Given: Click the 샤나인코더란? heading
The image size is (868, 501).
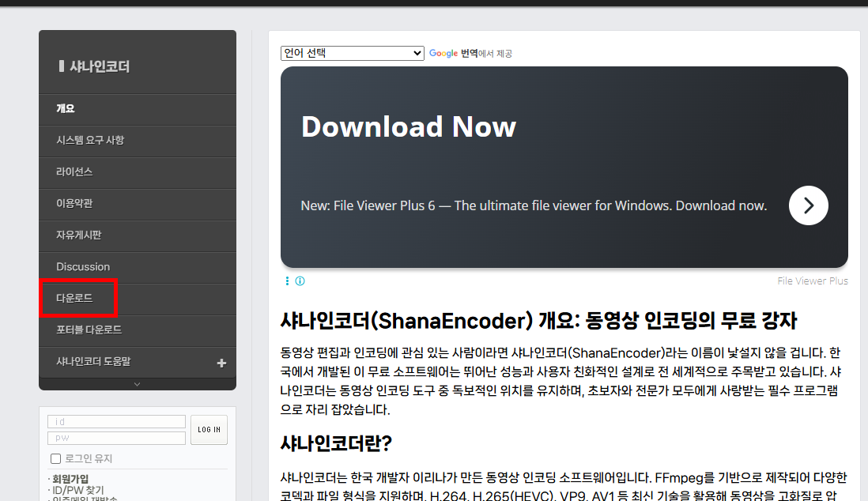Looking at the screenshot, I should pos(336,443).
